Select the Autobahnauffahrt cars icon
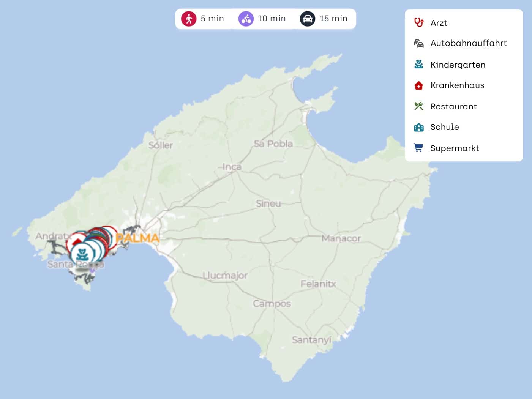Image resolution: width=532 pixels, height=399 pixels. click(x=419, y=43)
